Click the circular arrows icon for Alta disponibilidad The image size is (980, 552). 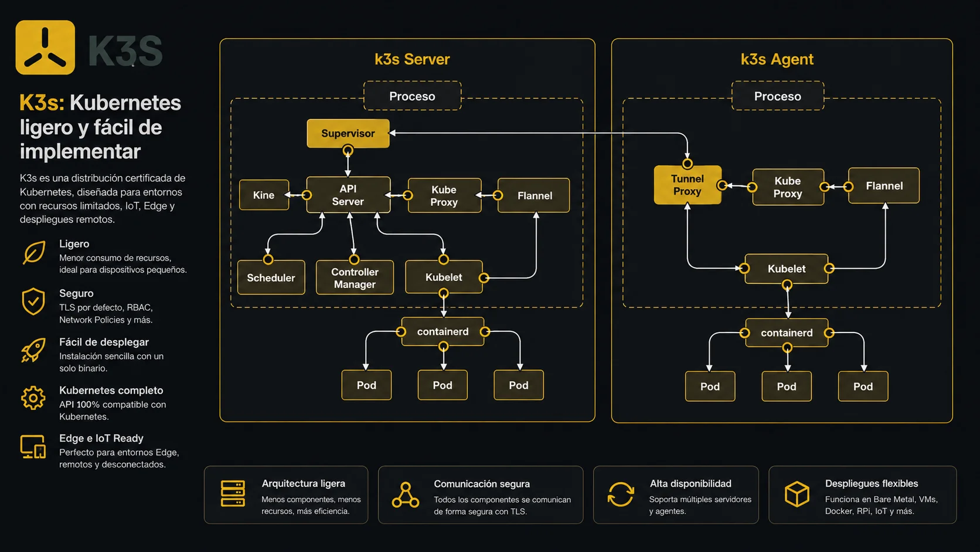621,494
